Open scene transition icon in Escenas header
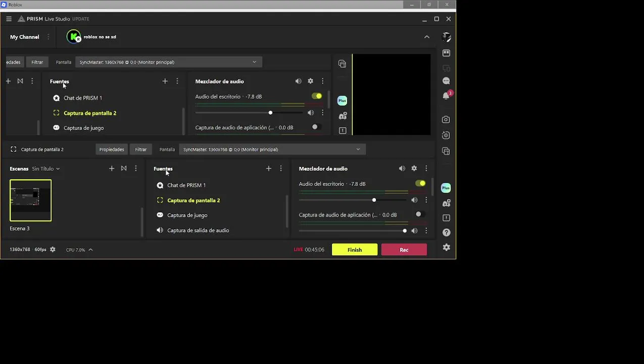 point(124,168)
